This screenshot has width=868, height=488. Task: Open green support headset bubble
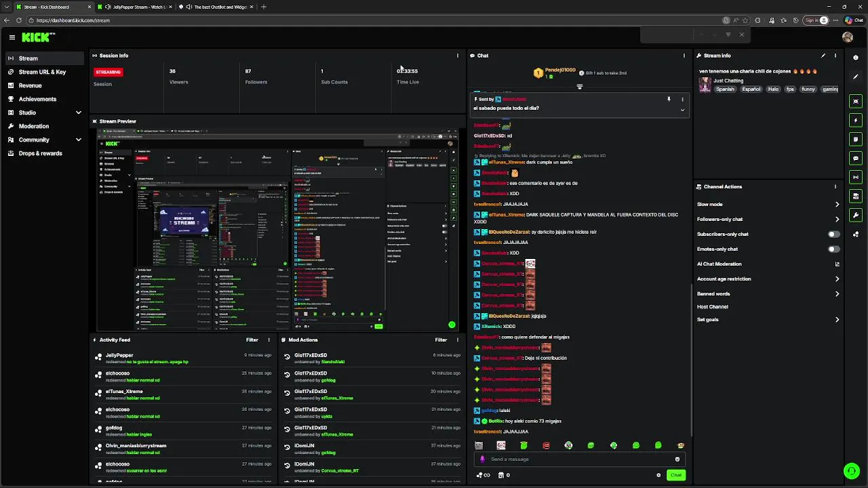point(851,470)
